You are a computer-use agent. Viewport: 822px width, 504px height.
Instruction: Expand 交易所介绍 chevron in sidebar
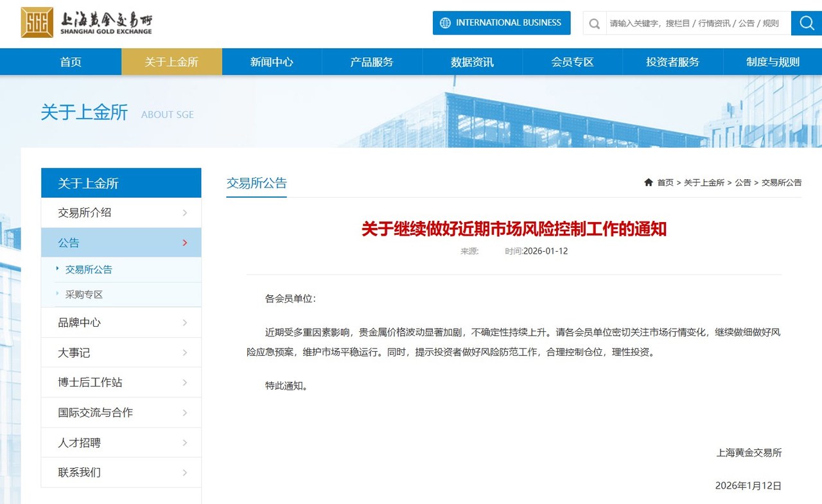click(x=185, y=213)
